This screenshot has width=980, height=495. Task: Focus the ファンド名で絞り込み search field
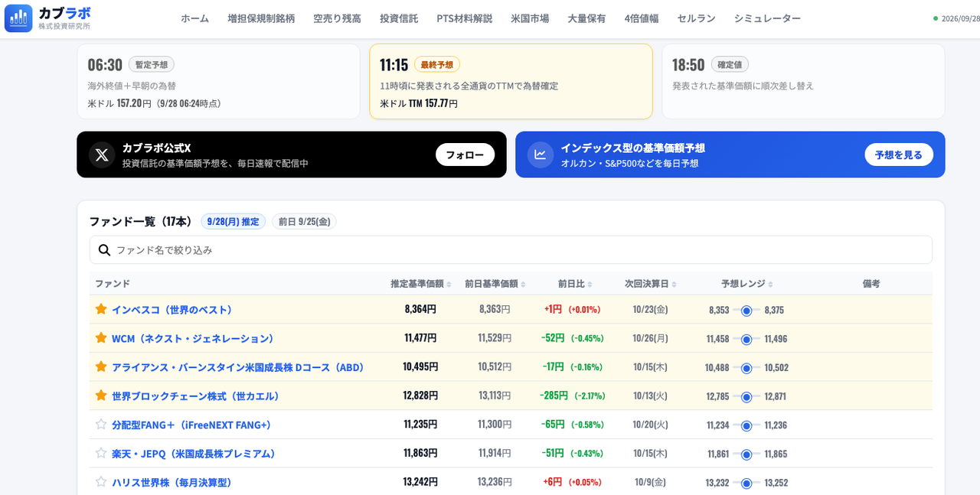(511, 250)
